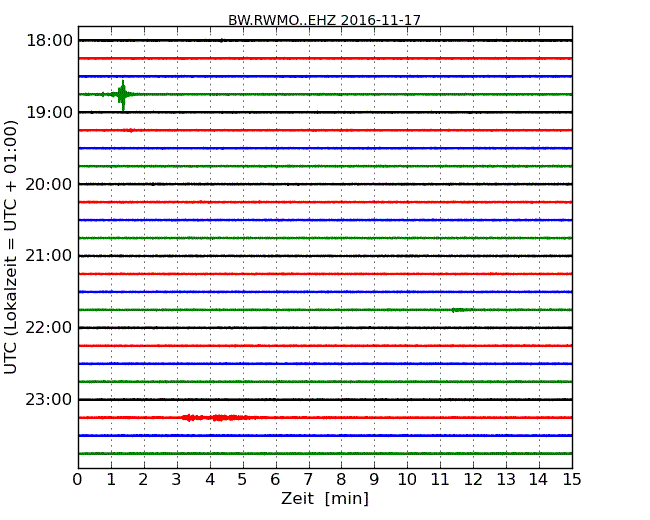Viewport: 650px width, 520px height.
Task: Select the x-axis tick label 2
Action: tap(143, 480)
